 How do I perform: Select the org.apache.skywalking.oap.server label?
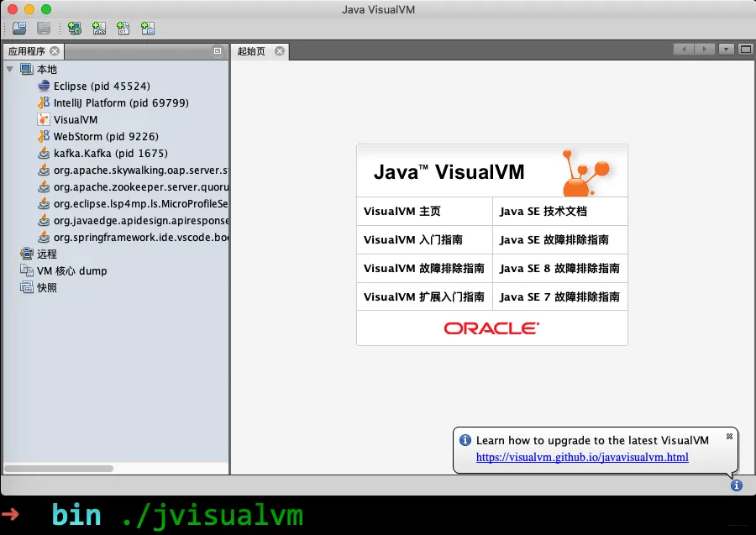point(141,170)
